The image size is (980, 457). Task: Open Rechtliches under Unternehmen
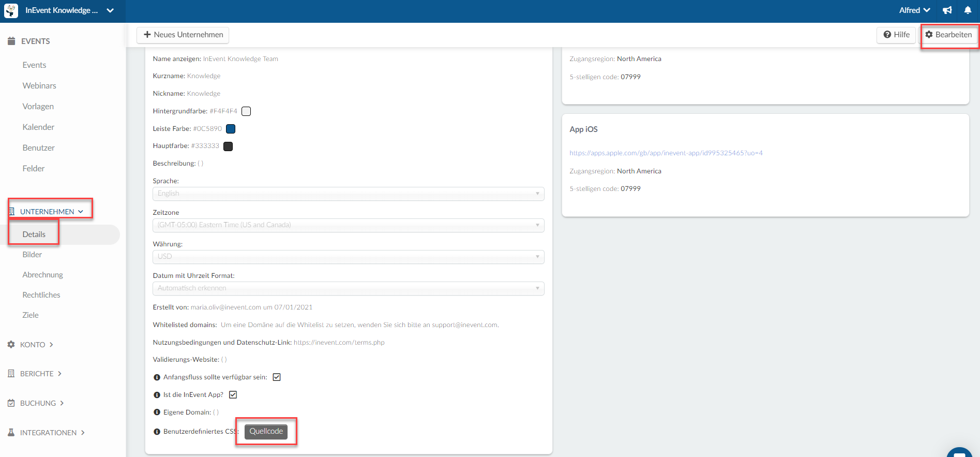[x=41, y=294]
